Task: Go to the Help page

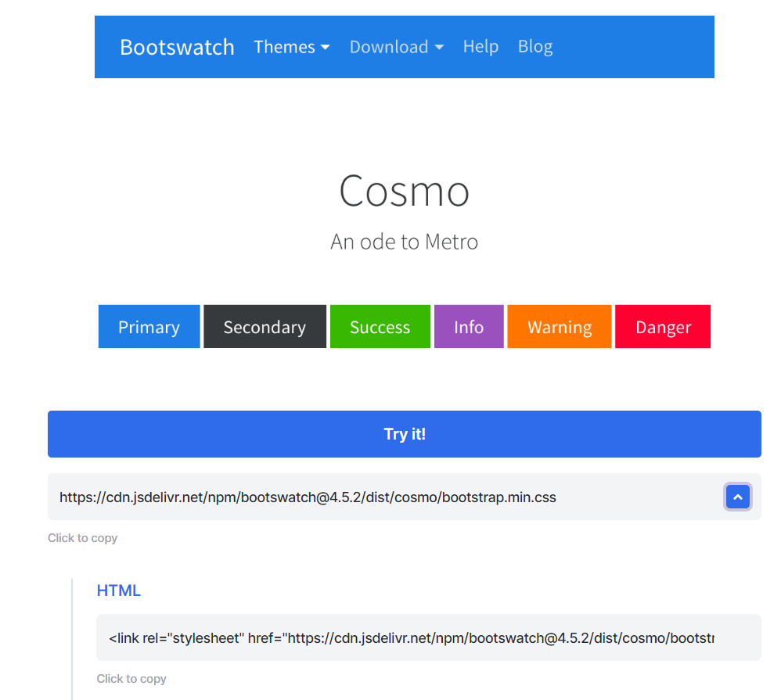Action: click(x=480, y=47)
